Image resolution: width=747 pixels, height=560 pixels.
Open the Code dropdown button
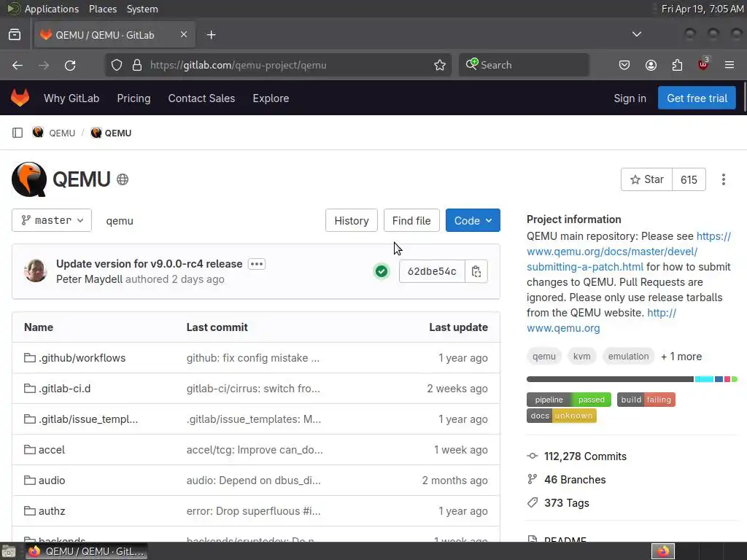(473, 220)
